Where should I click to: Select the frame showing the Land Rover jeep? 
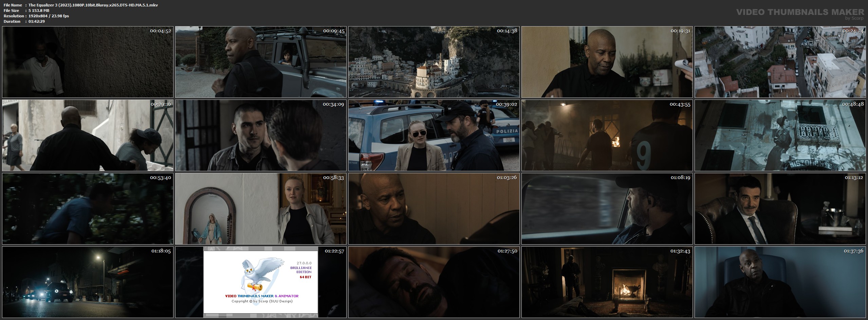[x=260, y=62]
